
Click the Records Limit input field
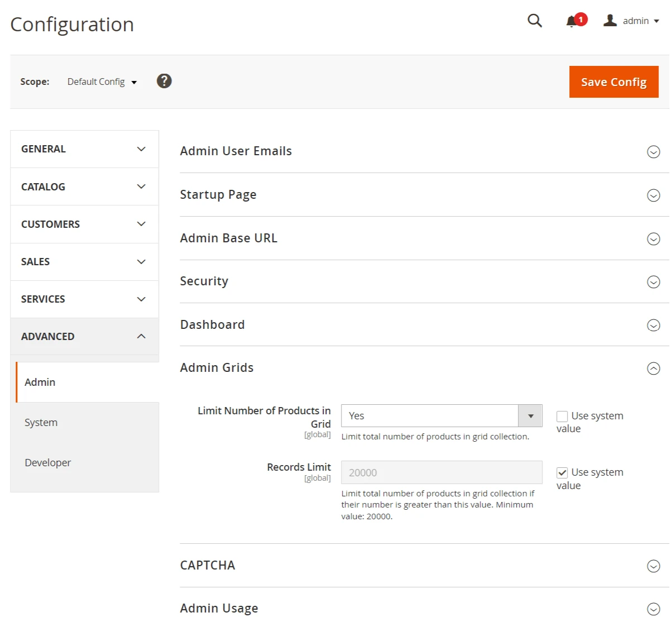click(x=441, y=473)
